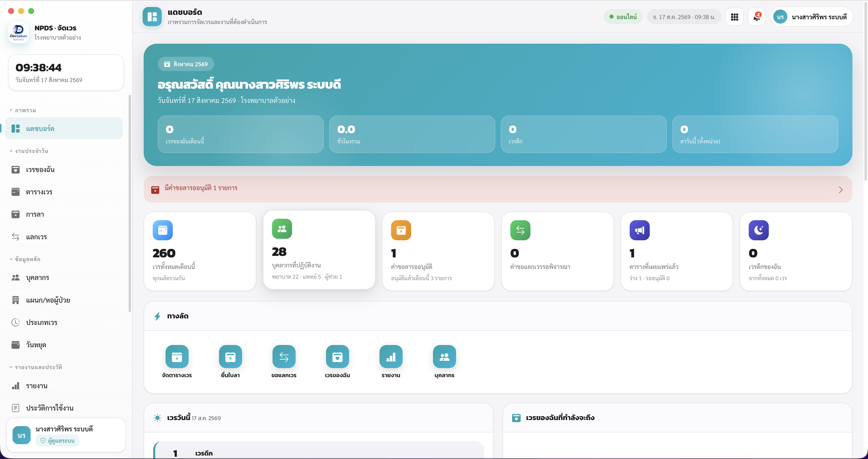Viewport: 868px width, 459px height.
Task: Open notifications bell with badge 4
Action: (x=756, y=17)
